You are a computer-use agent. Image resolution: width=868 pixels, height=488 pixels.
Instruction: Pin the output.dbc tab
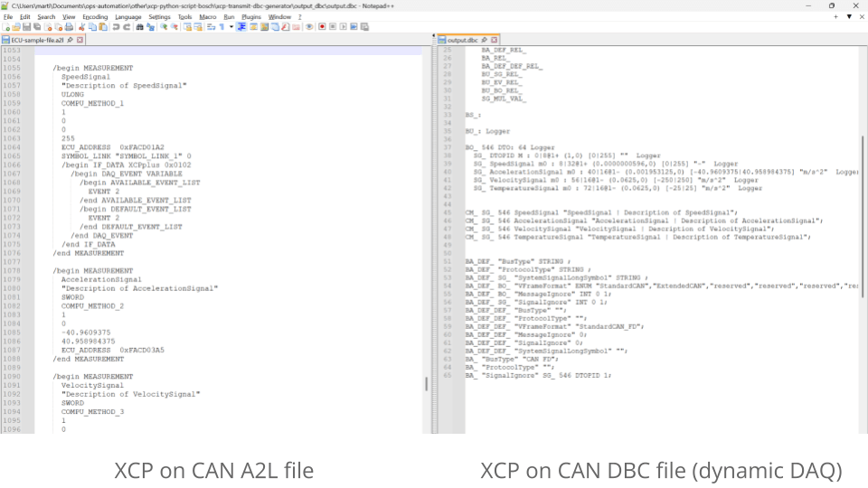tap(485, 40)
